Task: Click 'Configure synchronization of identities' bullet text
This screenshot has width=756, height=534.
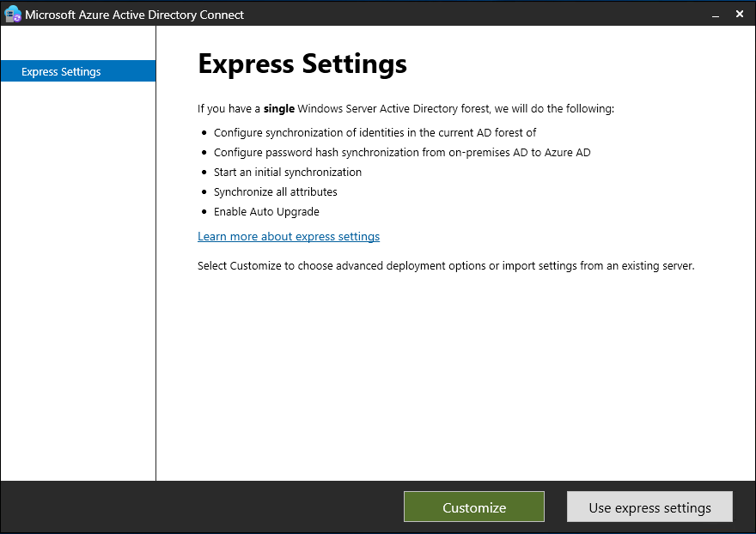Action: pos(375,132)
